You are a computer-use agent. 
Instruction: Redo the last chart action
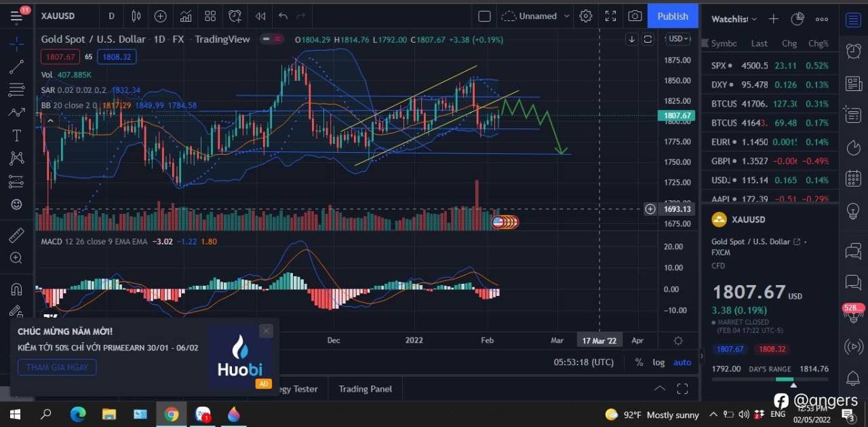click(x=301, y=16)
